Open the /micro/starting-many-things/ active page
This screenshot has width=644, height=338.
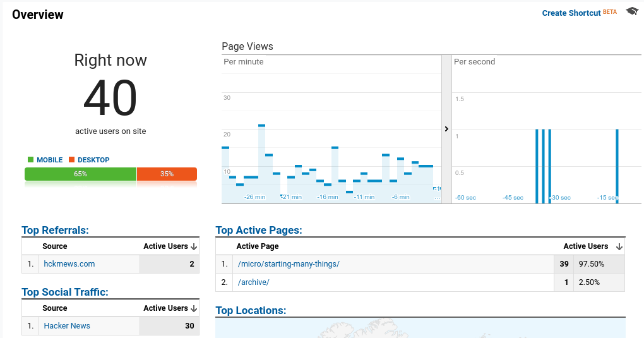tap(289, 264)
